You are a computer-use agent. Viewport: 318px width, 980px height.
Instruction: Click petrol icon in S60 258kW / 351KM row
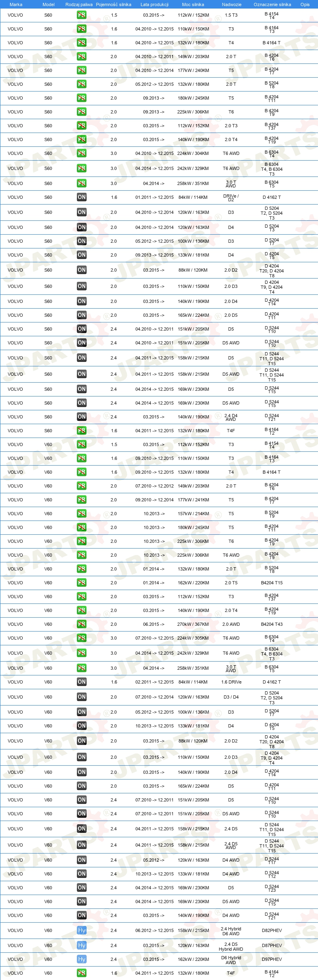tap(81, 183)
